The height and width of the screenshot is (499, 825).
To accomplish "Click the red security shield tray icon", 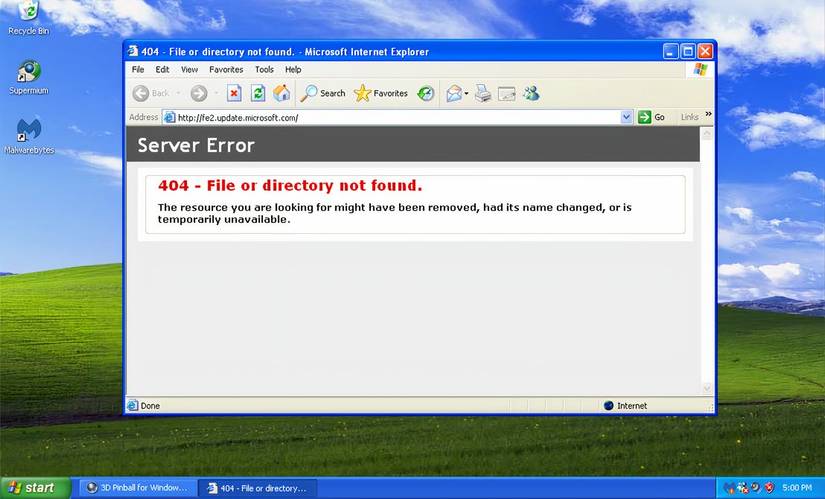I will pyautogui.click(x=769, y=488).
